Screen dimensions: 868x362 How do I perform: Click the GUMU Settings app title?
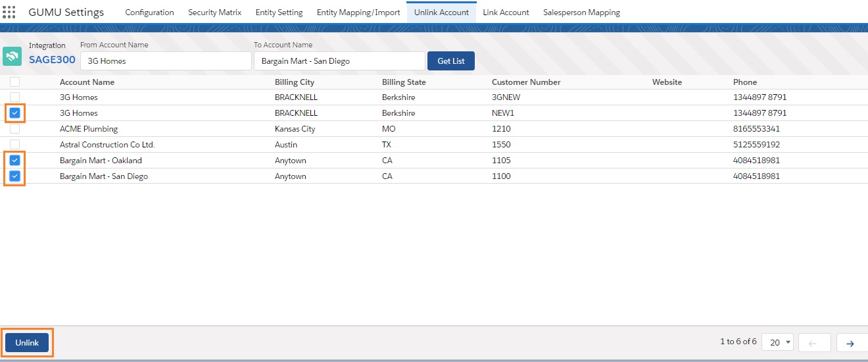coord(66,13)
